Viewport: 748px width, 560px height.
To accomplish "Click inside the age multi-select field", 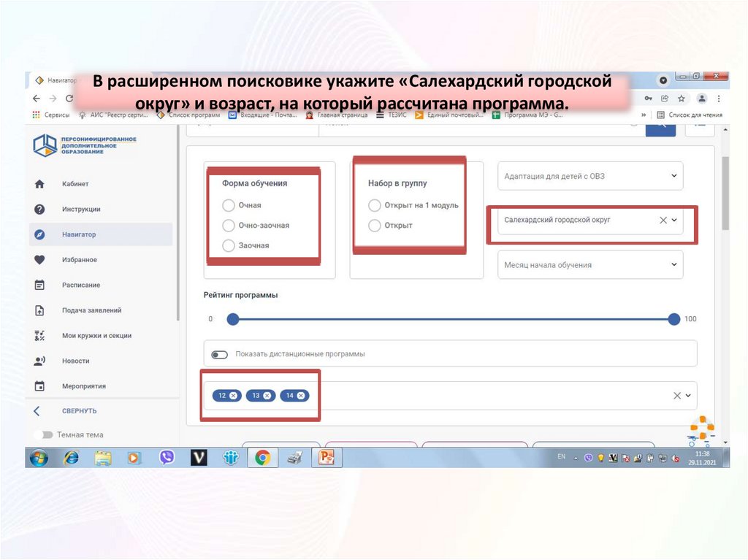I will tap(450, 396).
